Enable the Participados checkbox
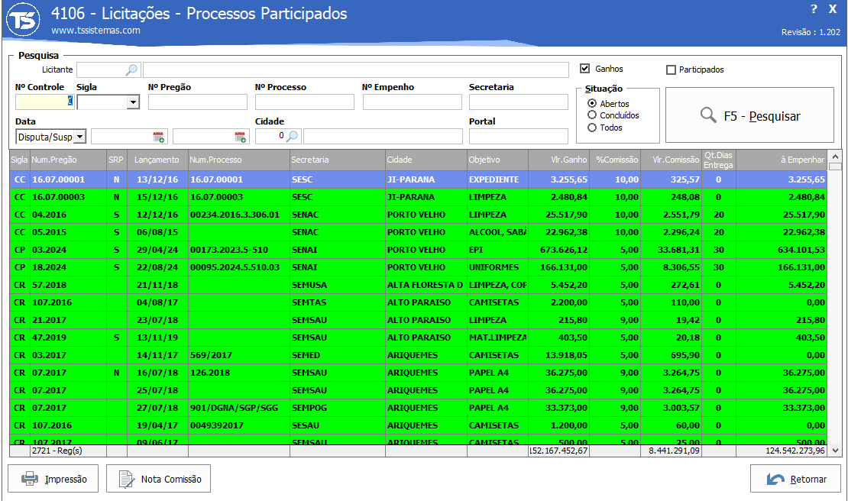The width and height of the screenshot is (848, 504). (x=672, y=69)
